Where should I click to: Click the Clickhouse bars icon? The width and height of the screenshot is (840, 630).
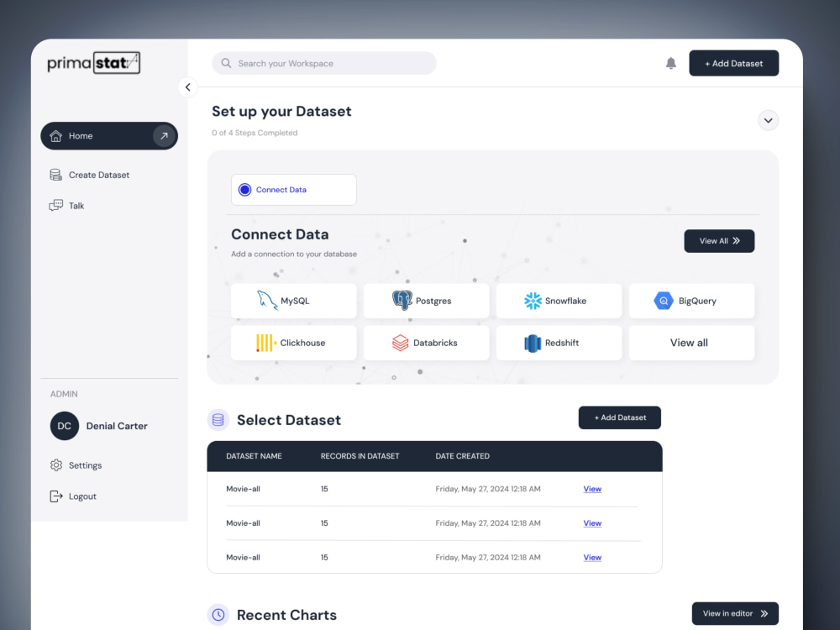pyautogui.click(x=265, y=343)
